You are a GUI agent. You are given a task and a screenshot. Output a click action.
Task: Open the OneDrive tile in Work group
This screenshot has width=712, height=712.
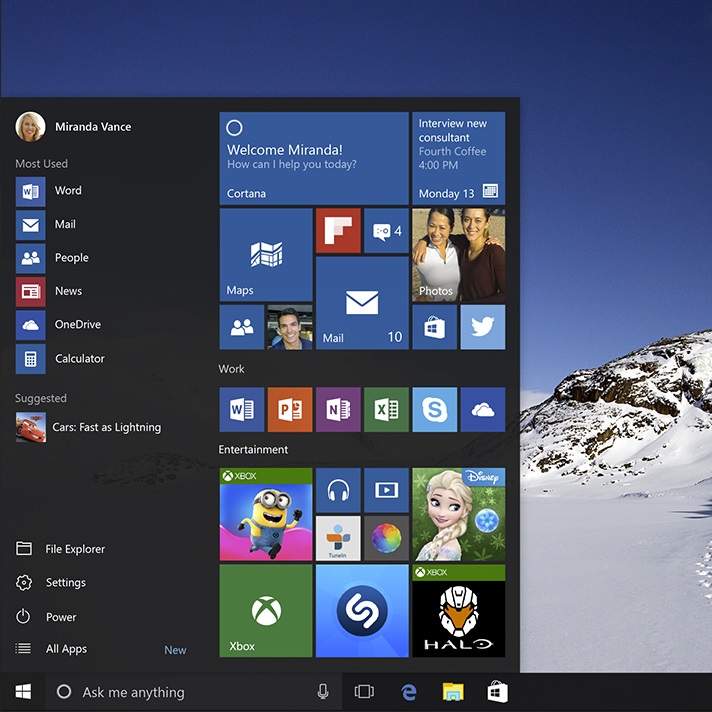point(483,410)
